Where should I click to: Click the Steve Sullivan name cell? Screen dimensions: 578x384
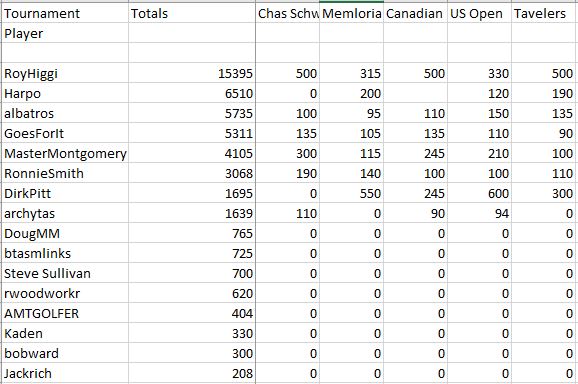[65, 273]
